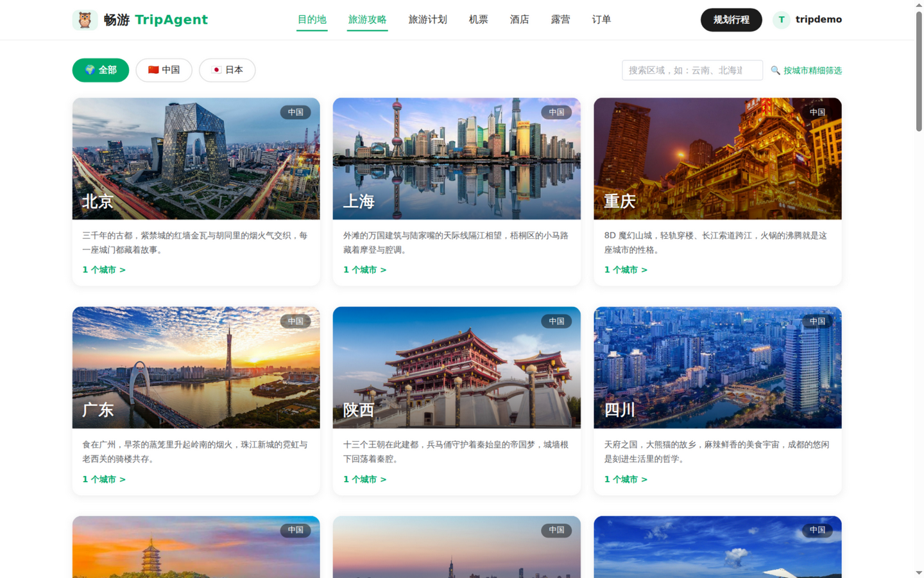924x578 pixels.
Task: Click the owl logo icon
Action: (x=84, y=20)
